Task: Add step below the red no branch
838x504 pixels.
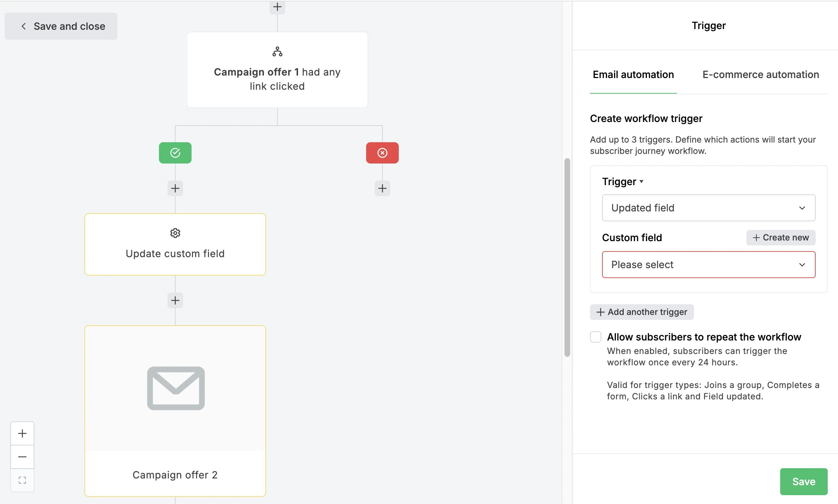Action: click(x=382, y=188)
